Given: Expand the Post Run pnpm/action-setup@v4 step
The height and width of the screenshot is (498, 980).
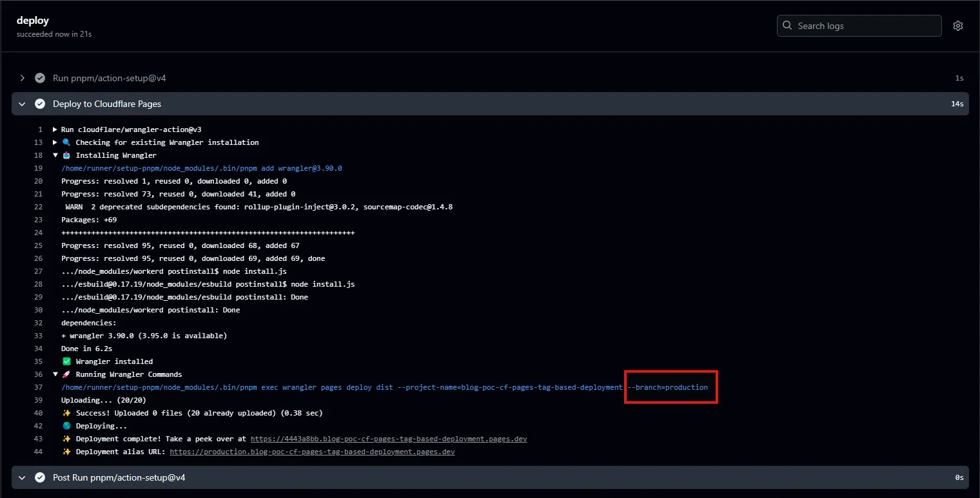Looking at the screenshot, I should coord(22,477).
